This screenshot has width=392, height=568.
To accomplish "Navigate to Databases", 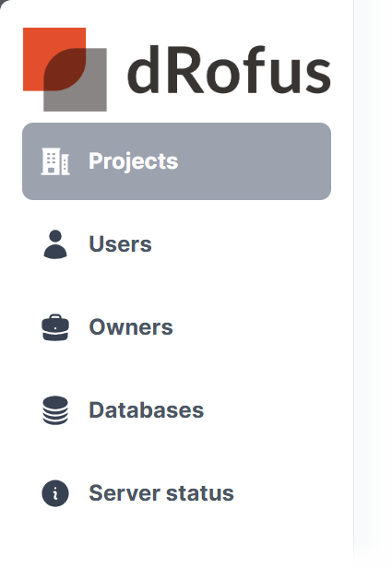I will pyautogui.click(x=176, y=410).
